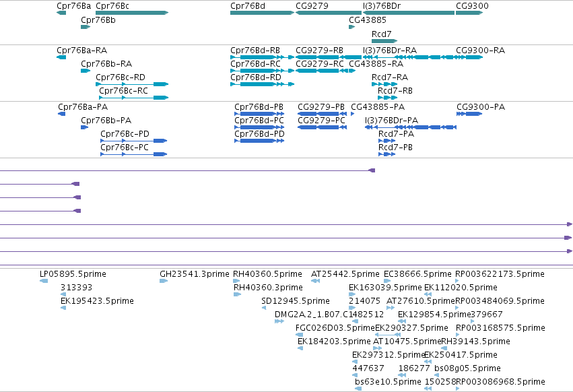This screenshot has height=392, width=573.
Task: Select the Cpr76Bd-PB protein feature
Action: (259, 114)
